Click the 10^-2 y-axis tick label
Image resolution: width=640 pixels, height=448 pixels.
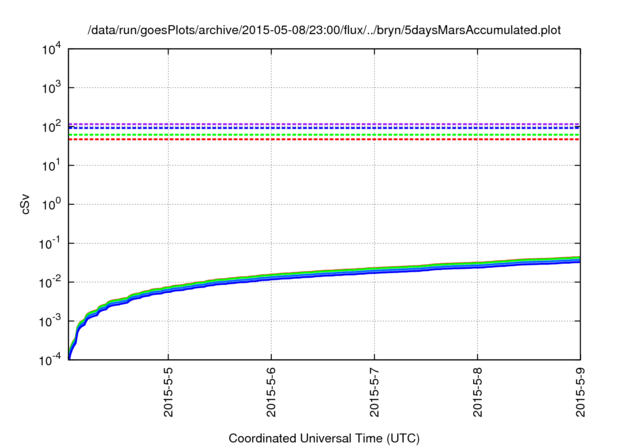tap(49, 282)
